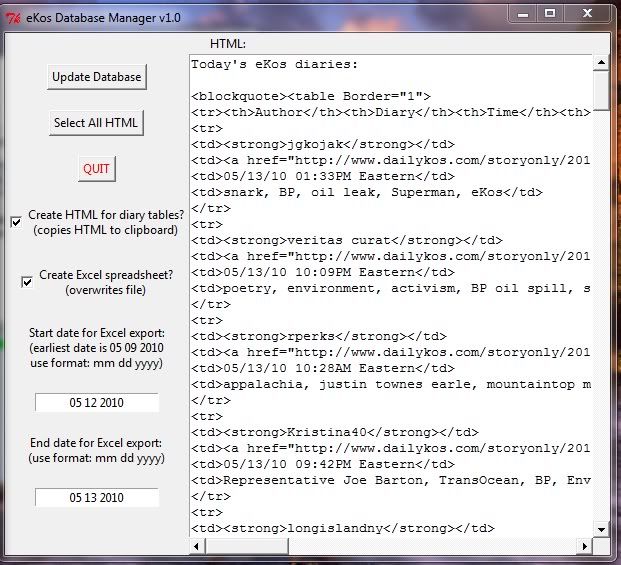
Task: Click the line "05/13/10 10:09PM Eastern"
Action: click(323, 272)
